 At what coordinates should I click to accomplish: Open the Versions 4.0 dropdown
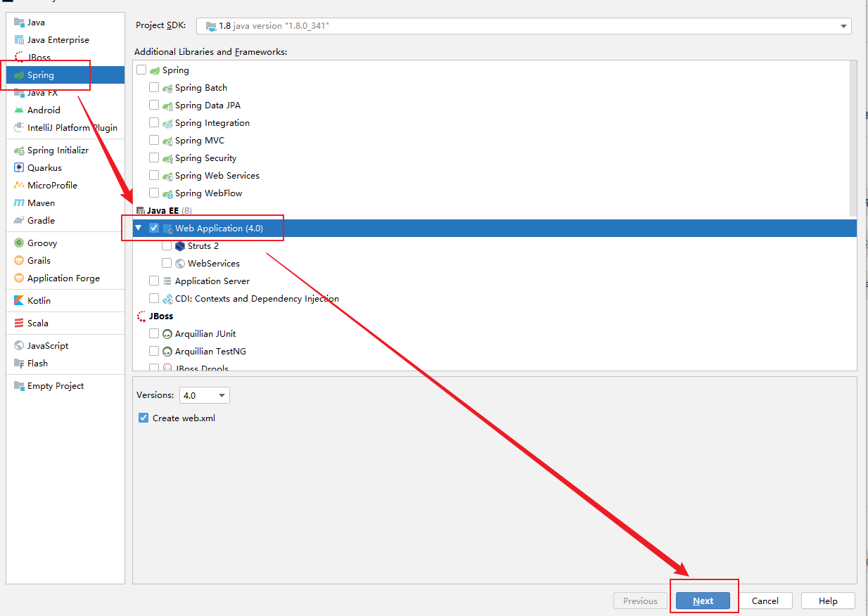[x=205, y=395]
